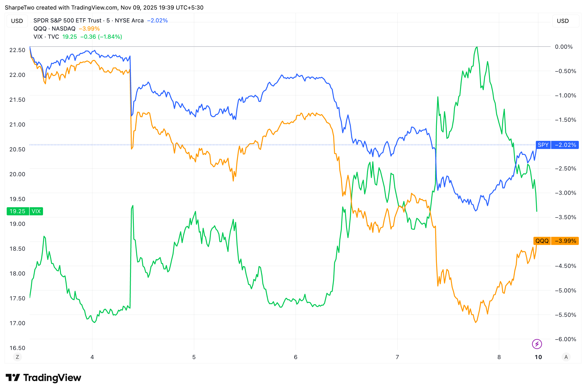Click the orange QQQ price label

[x=556, y=241]
